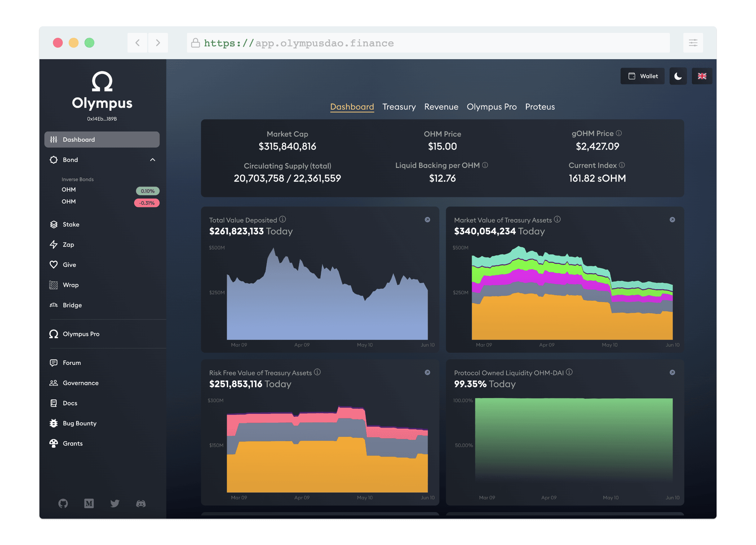Click the gOHM Price info icon
This screenshot has width=756, height=545.
tap(619, 133)
